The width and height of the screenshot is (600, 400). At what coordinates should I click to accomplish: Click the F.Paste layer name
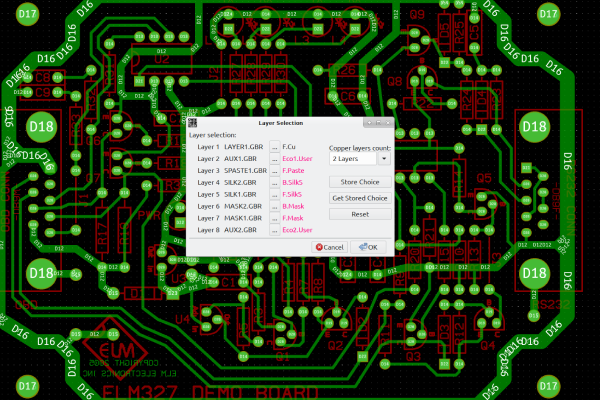293,170
